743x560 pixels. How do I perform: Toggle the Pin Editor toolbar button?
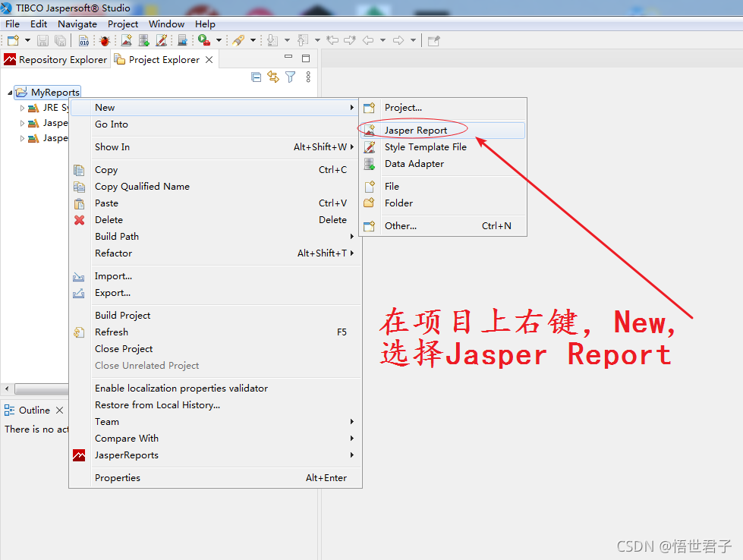pyautogui.click(x=433, y=41)
